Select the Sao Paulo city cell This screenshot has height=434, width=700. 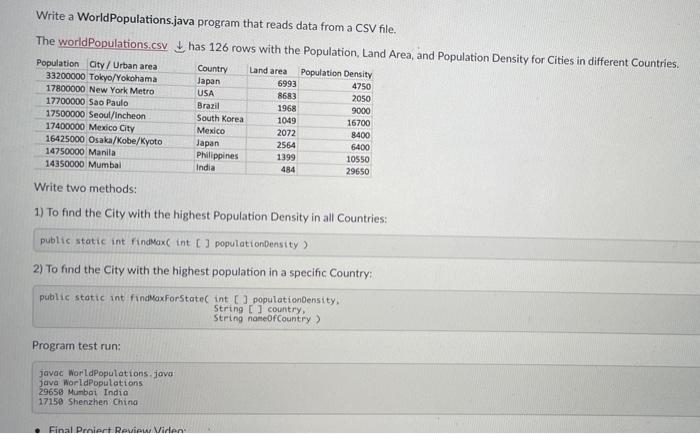click(108, 103)
